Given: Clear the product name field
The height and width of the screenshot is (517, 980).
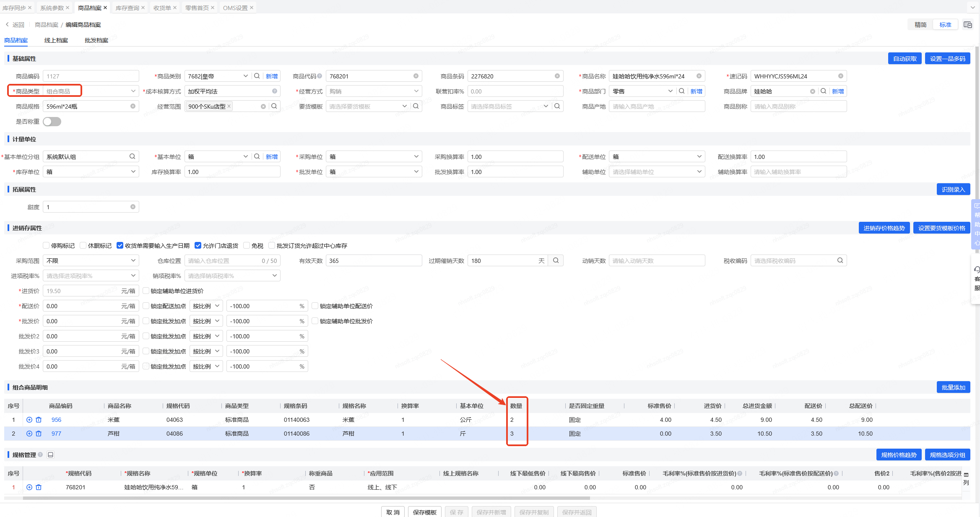Looking at the screenshot, I should pos(699,76).
